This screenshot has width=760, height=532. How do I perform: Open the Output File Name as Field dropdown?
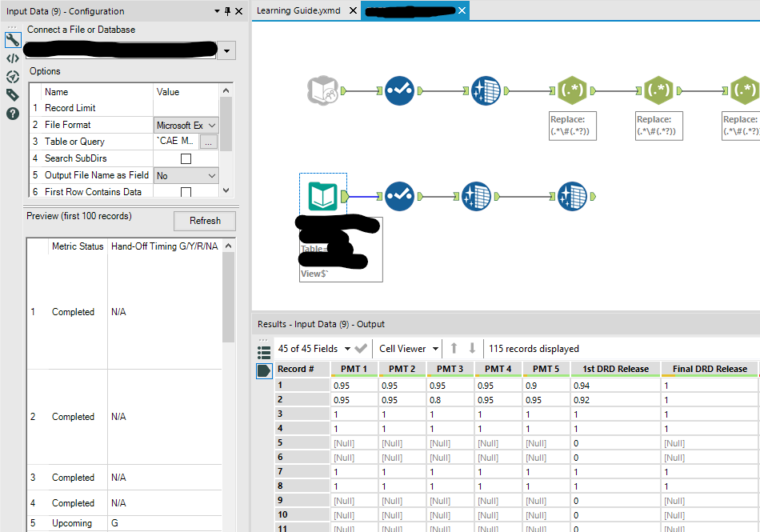[x=186, y=174]
